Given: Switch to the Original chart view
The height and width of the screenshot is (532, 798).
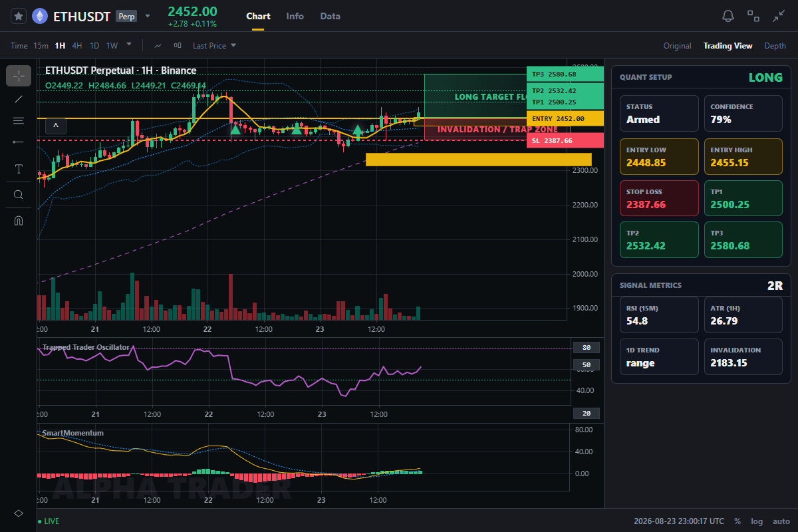Looking at the screenshot, I should (678, 46).
